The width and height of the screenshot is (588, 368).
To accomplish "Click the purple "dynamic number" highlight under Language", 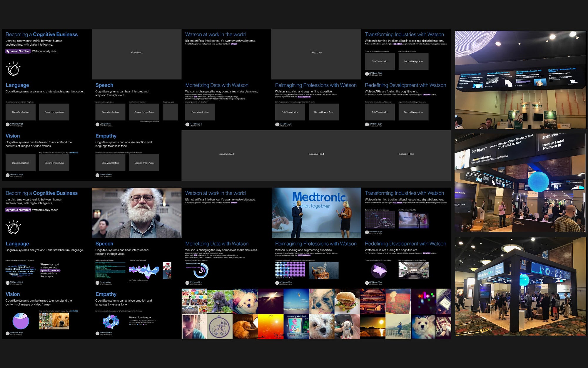I will click(x=50, y=271).
